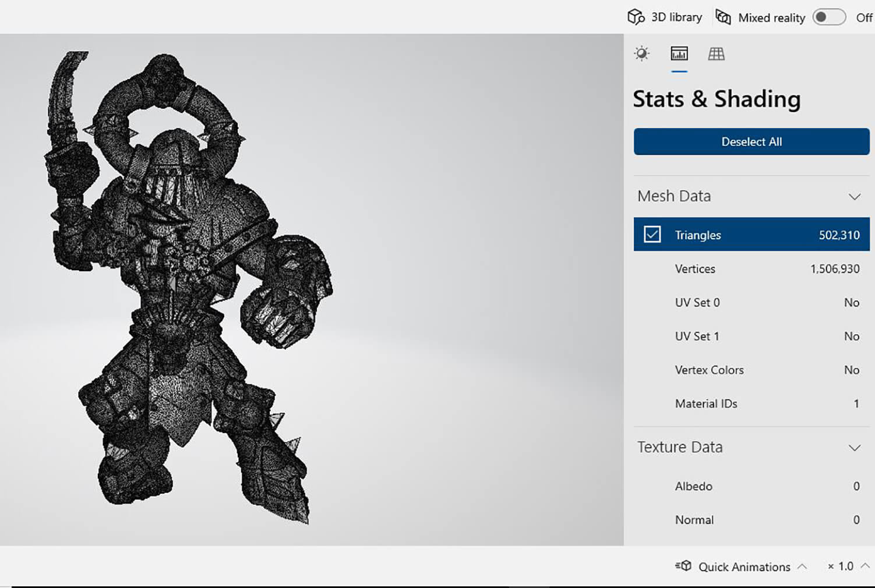Open the 3D library text link
The height and width of the screenshot is (588, 875).
(x=676, y=17)
